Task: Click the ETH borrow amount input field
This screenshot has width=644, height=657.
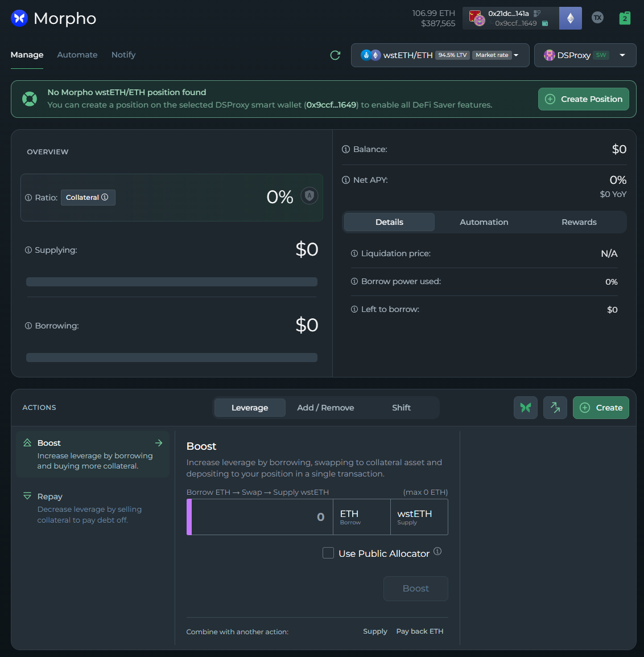Action: (x=262, y=517)
